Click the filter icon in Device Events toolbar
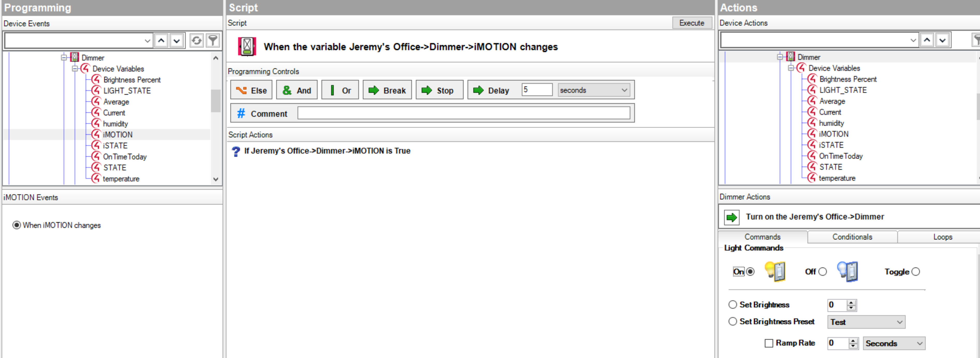This screenshot has width=980, height=358. click(213, 40)
